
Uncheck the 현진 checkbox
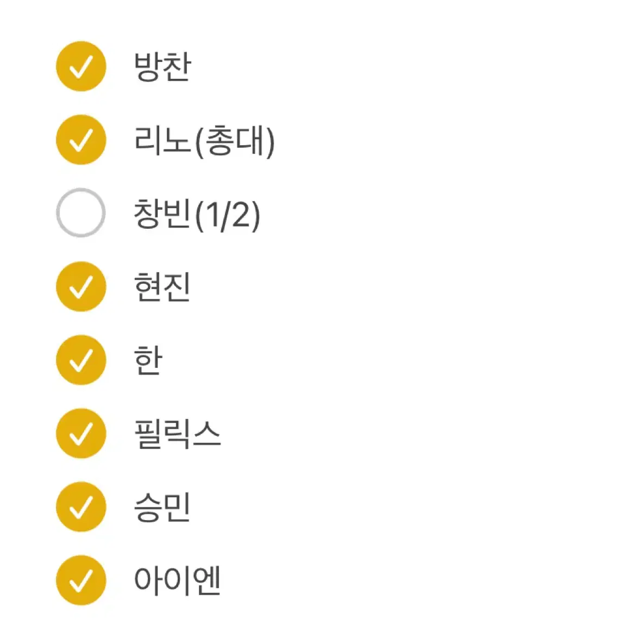pyautogui.click(x=81, y=286)
